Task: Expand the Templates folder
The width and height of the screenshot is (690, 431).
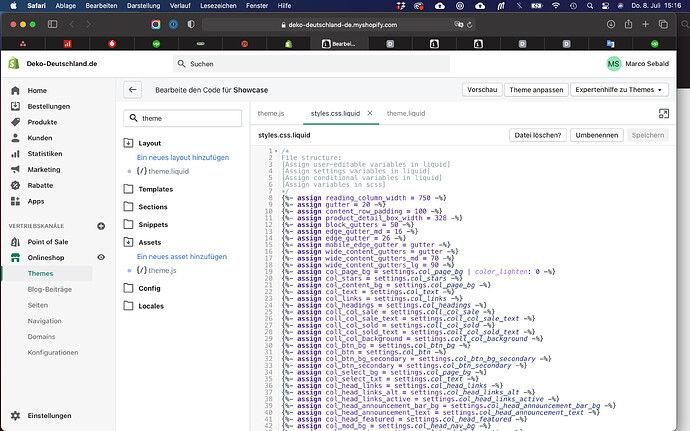Action: (x=128, y=189)
